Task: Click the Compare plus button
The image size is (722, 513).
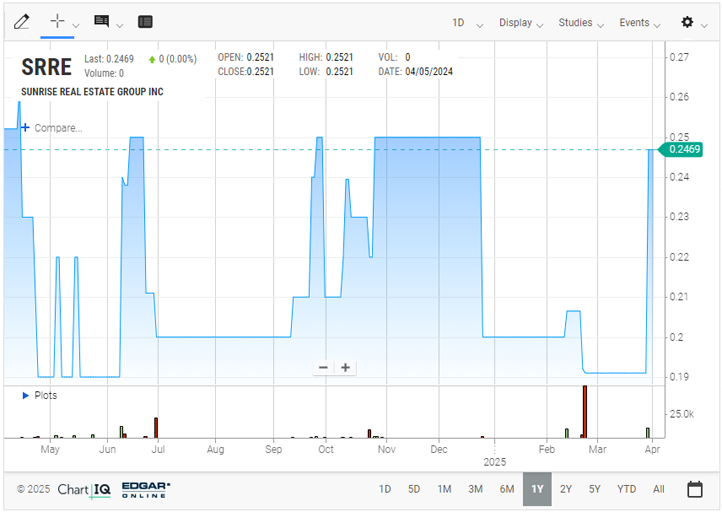Action: [25, 128]
